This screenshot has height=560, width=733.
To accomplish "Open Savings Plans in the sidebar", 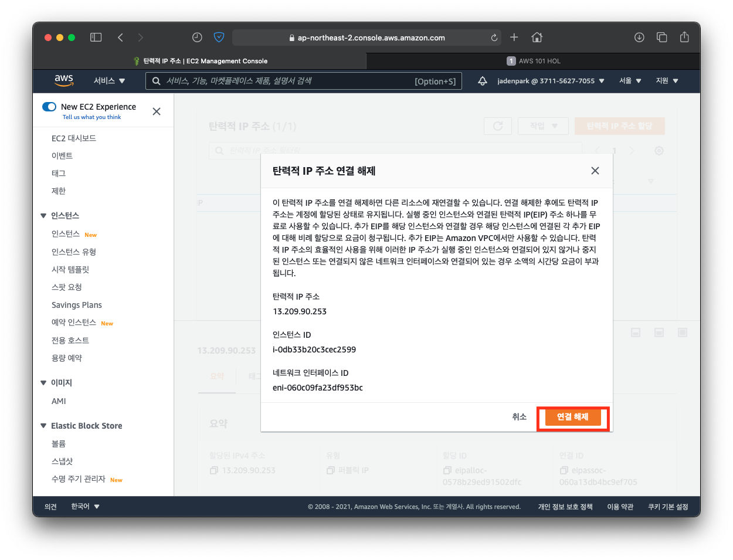I will [77, 305].
